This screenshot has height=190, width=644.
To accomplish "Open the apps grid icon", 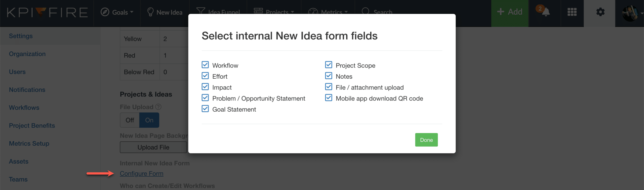I will point(572,12).
